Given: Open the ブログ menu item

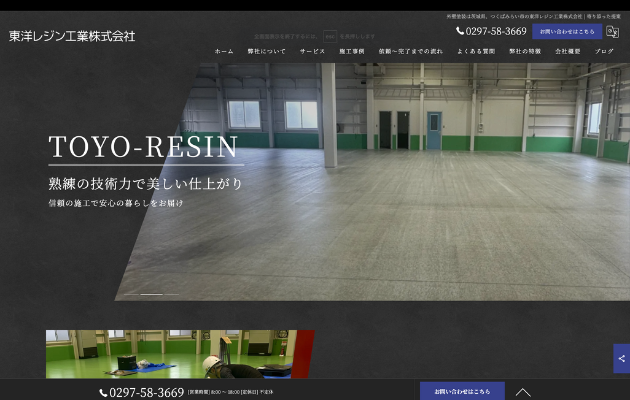Looking at the screenshot, I should [604, 51].
